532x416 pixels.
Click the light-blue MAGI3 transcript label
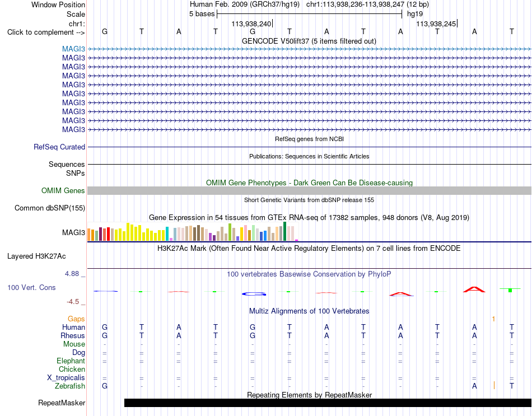pyautogui.click(x=73, y=49)
